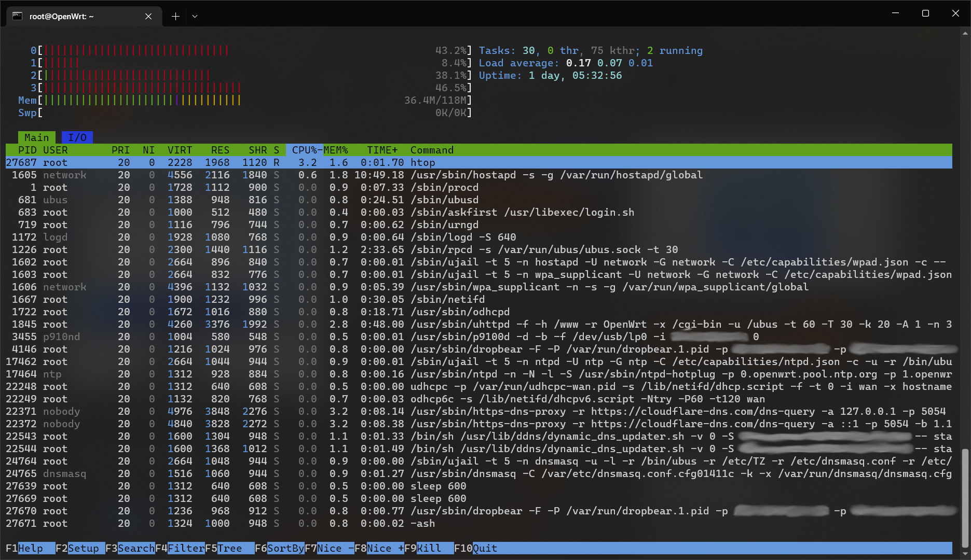Viewport: 971px width, 560px height.
Task: Select the /usr/sbin/uhttpd process row
Action: click(478, 324)
